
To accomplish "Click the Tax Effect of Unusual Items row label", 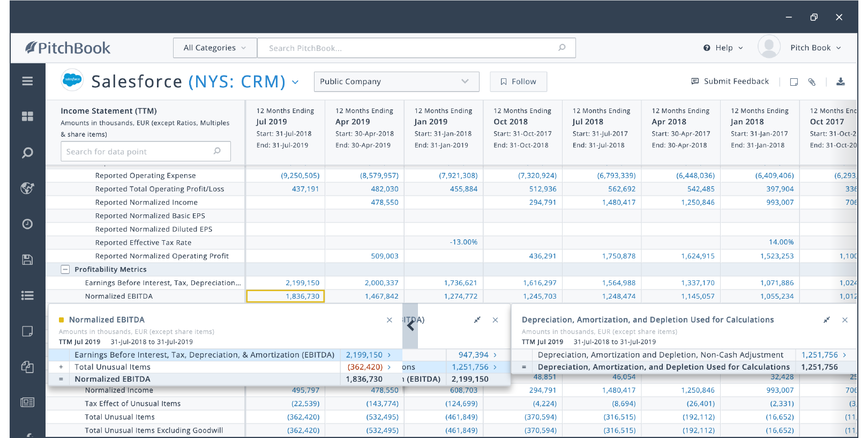I will 132,404.
